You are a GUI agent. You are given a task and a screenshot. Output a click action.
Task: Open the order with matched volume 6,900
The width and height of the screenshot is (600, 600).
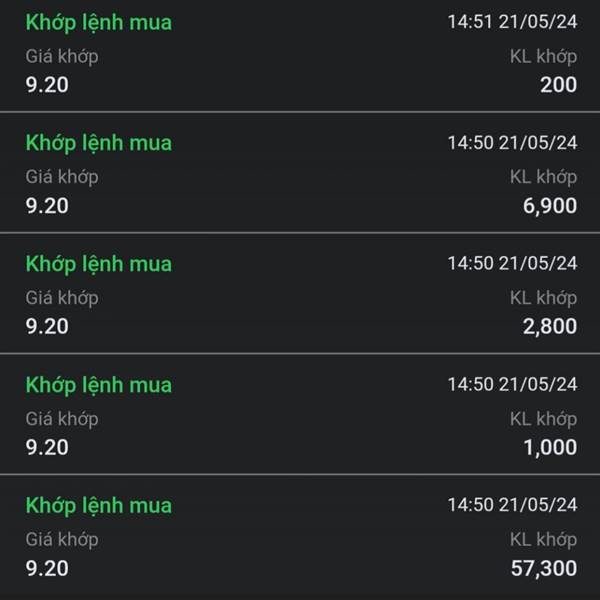tap(300, 173)
